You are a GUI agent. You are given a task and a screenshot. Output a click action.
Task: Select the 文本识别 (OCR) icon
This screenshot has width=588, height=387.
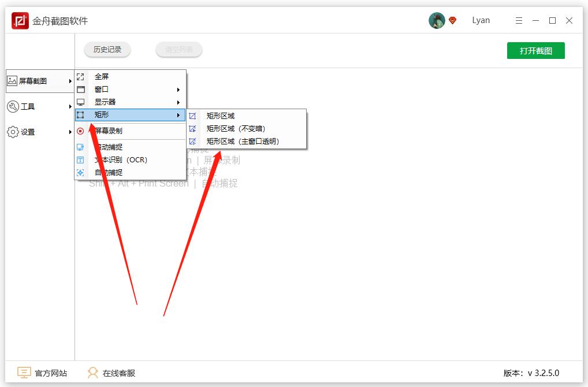[80, 160]
